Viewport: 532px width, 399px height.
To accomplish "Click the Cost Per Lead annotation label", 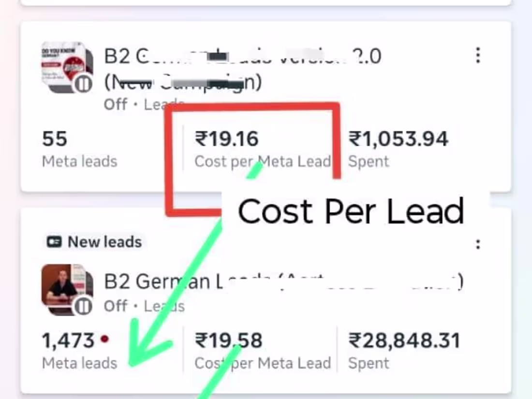I will 351,211.
